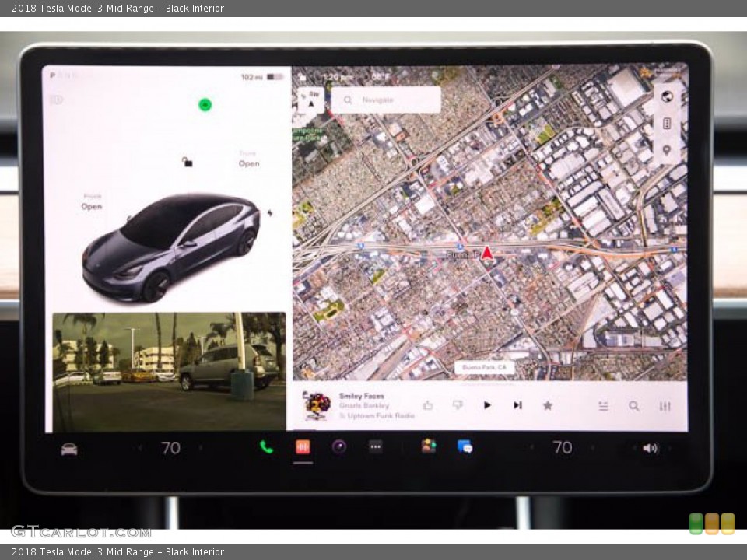
Task: Like the song with thumbs up
Action: coord(428,406)
